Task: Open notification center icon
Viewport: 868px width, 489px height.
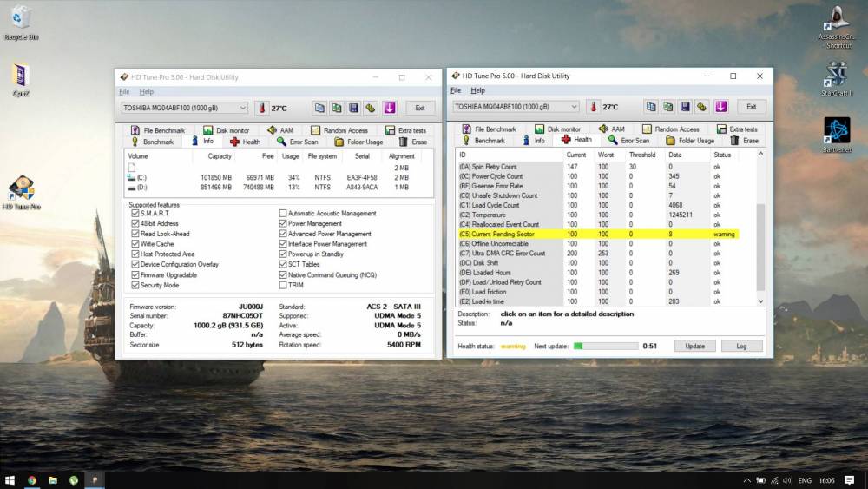Action: tap(849, 480)
